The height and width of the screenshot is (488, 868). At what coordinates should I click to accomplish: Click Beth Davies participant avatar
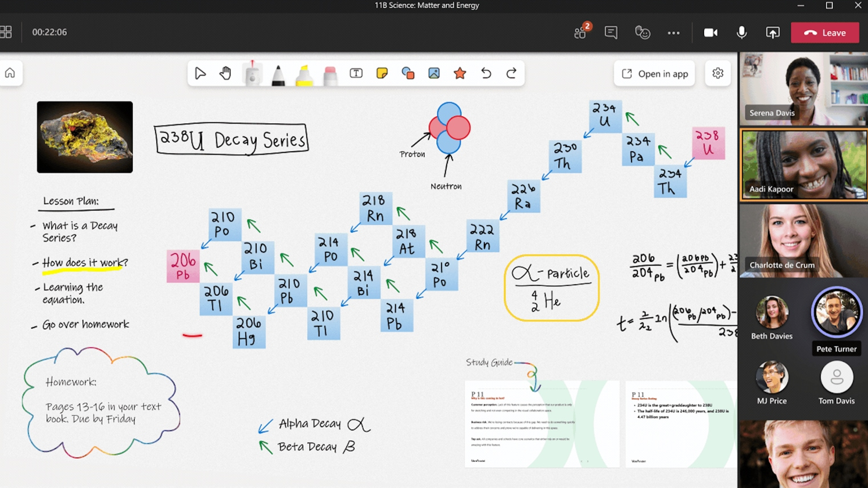772,313
